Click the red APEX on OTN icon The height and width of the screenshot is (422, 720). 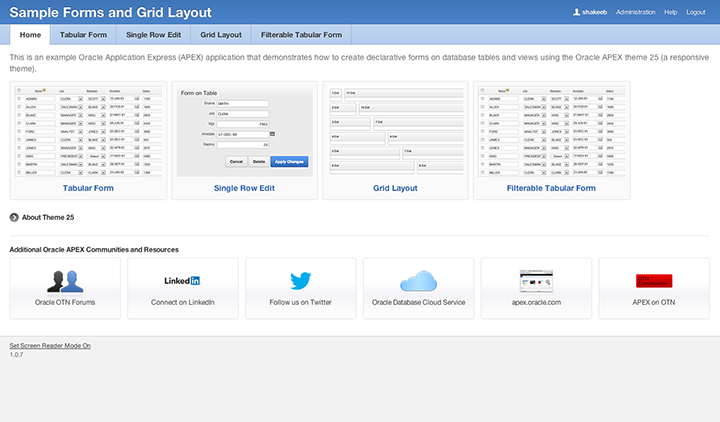tap(654, 280)
